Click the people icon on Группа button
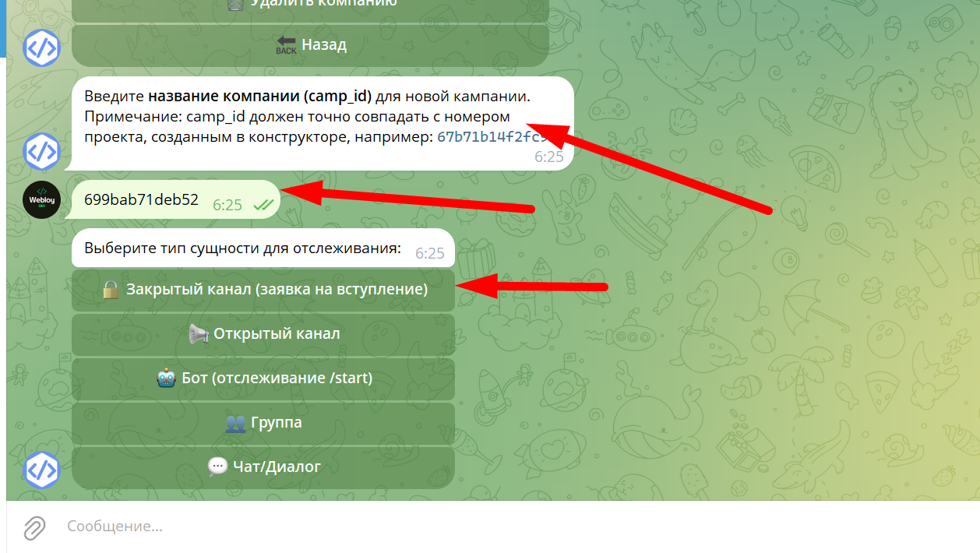Image resolution: width=980 pixels, height=553 pixels. (x=235, y=423)
